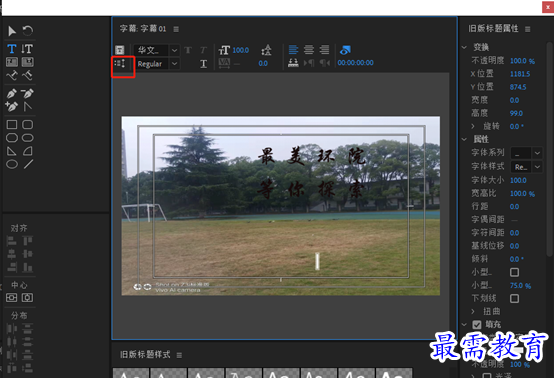Enable the 小型 small caps checkbox
The width and height of the screenshot is (554, 378).
pyautogui.click(x=514, y=272)
